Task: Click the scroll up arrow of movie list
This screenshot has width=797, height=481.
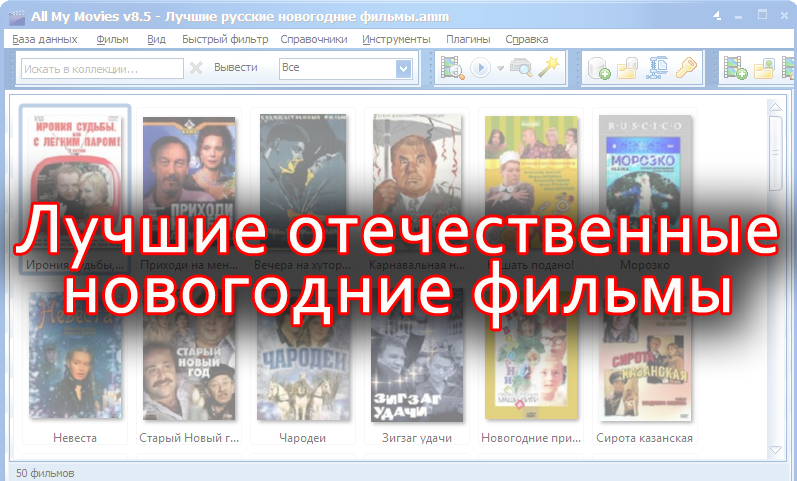Action: (x=775, y=107)
